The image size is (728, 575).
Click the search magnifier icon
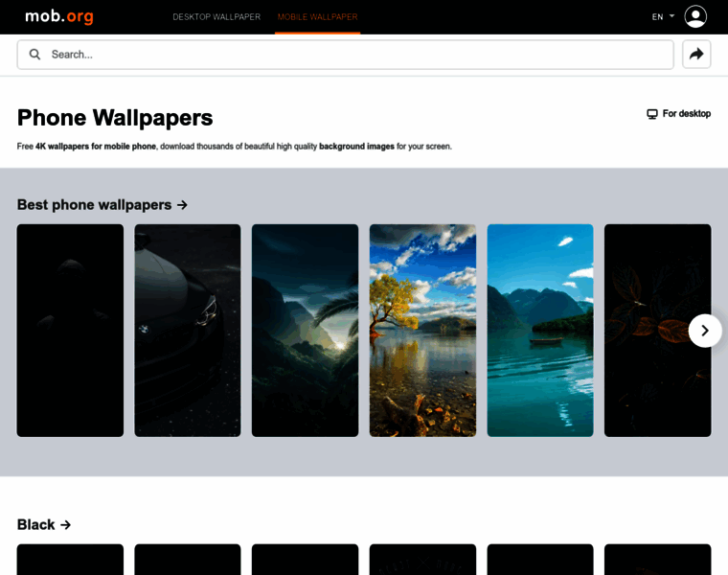tap(34, 55)
